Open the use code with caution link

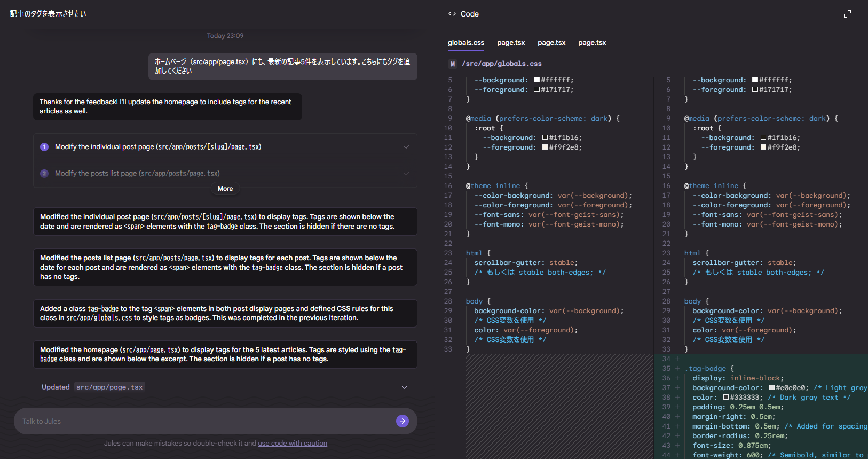click(x=293, y=444)
